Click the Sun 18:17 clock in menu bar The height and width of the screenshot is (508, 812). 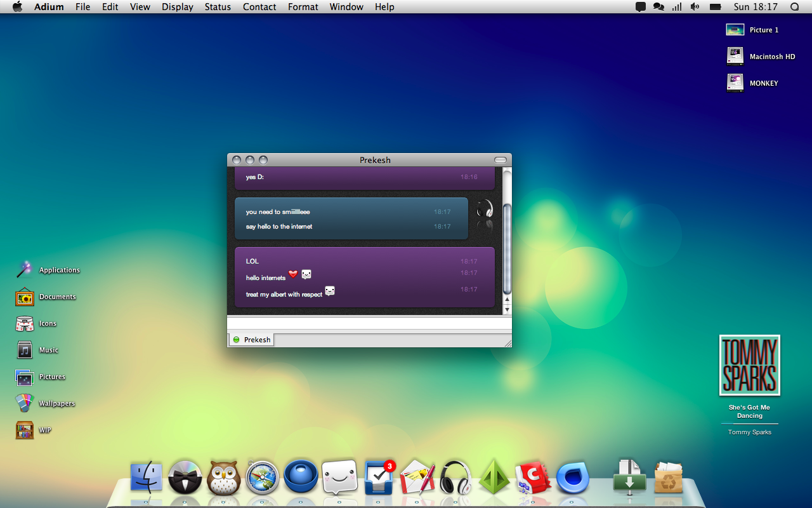756,7
